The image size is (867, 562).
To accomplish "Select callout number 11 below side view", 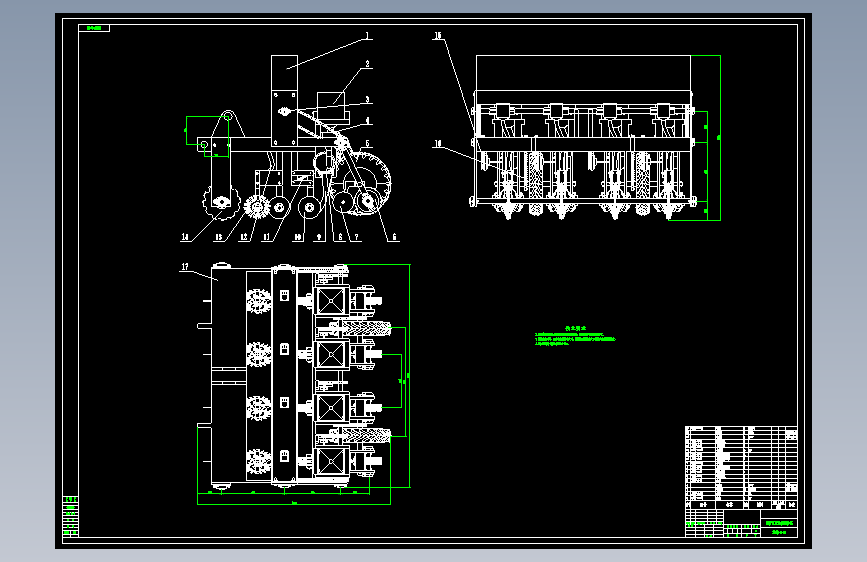I will tap(267, 237).
